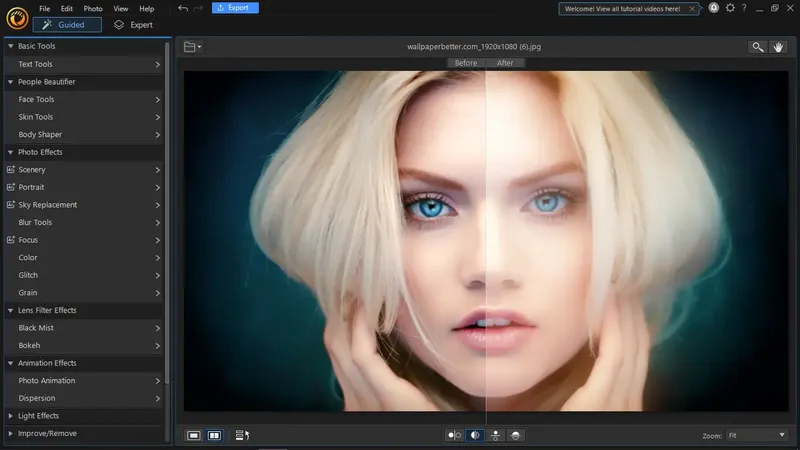Open the folder import dropdown

click(x=193, y=47)
